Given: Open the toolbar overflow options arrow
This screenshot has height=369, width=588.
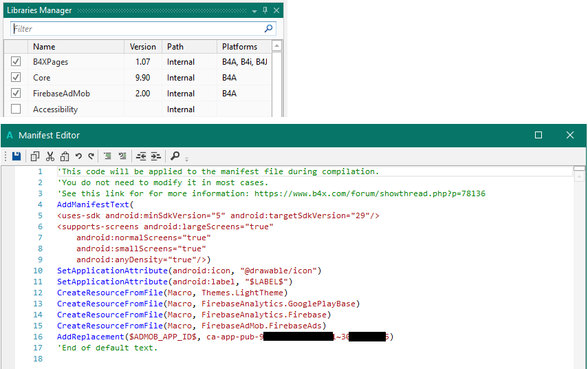Looking at the screenshot, I should pos(186,159).
